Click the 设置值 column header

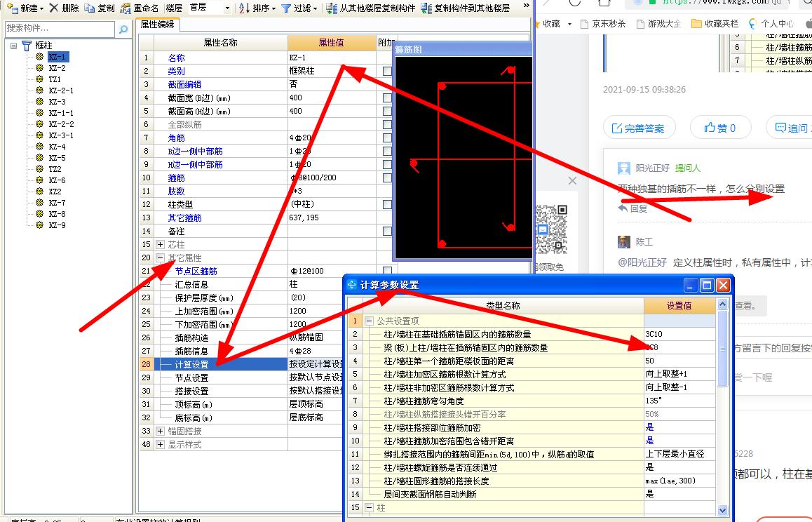coord(679,305)
